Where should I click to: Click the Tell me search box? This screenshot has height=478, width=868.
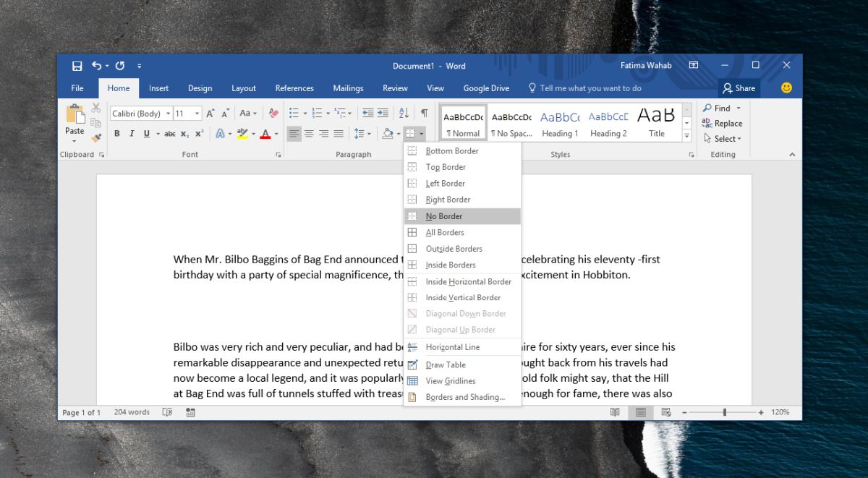[590, 88]
